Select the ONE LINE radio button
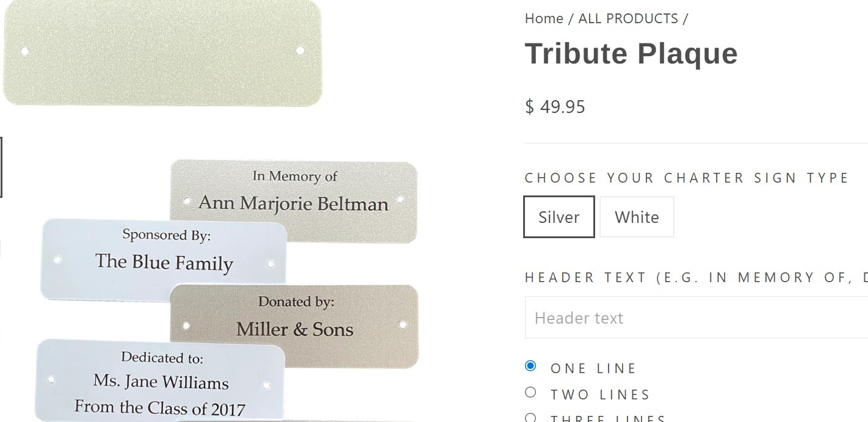This screenshot has width=868, height=422. [530, 366]
